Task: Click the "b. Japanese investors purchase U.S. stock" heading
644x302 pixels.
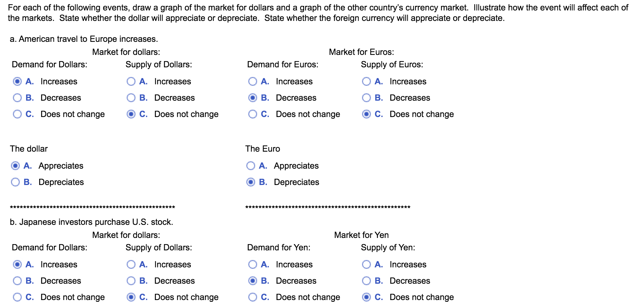Action: pos(92,222)
